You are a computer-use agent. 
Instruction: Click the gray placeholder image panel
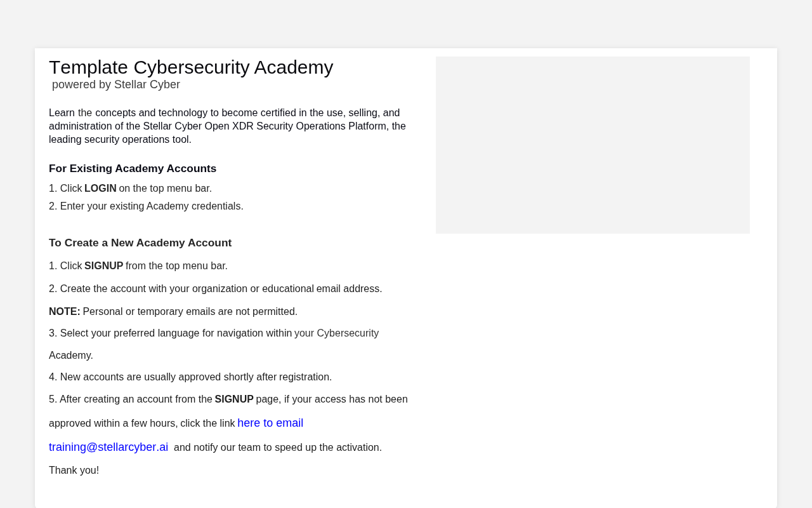click(x=593, y=145)
